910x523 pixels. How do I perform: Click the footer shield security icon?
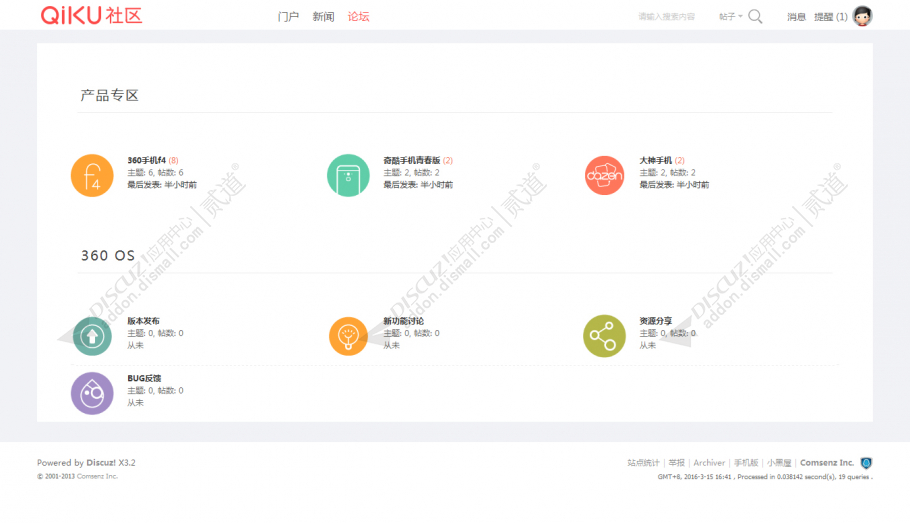[866, 463]
